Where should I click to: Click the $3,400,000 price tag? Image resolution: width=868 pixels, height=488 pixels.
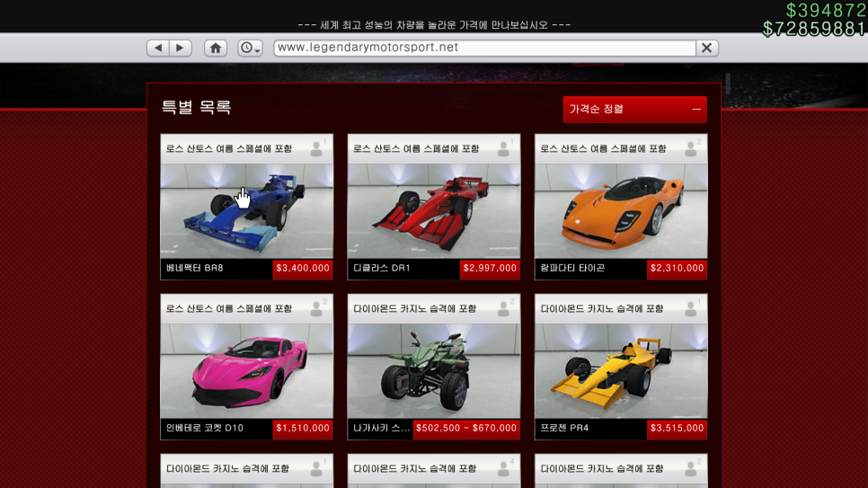point(303,268)
